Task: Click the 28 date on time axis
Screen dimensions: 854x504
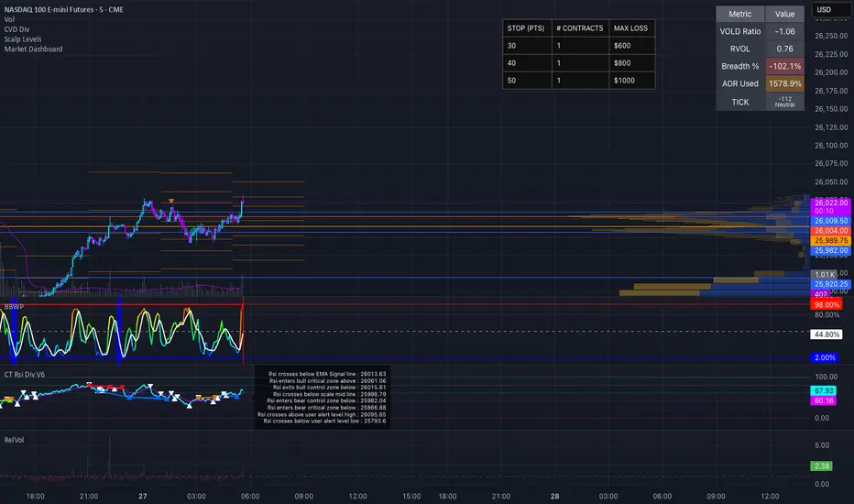Action: tap(554, 495)
